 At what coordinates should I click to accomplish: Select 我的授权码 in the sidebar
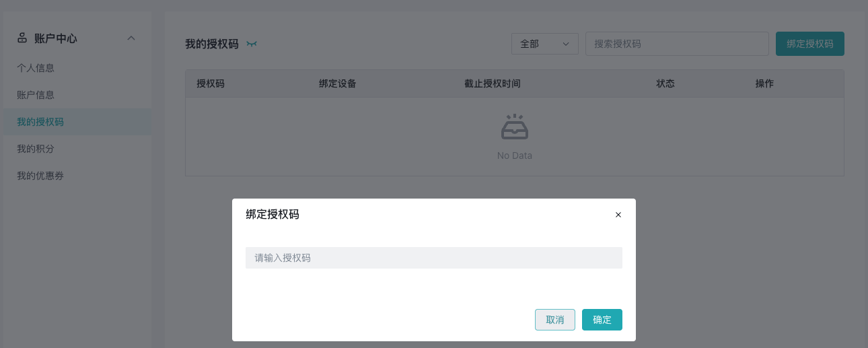pos(40,122)
